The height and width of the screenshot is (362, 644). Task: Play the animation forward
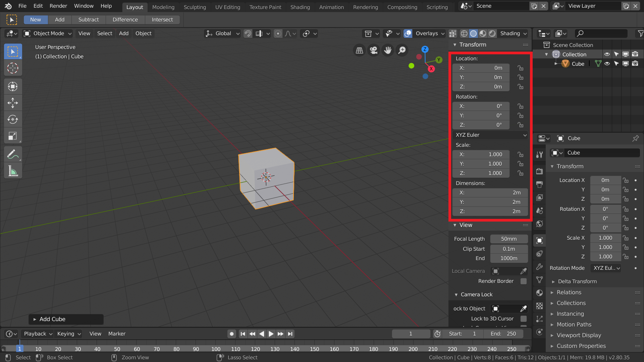pyautogui.click(x=271, y=334)
